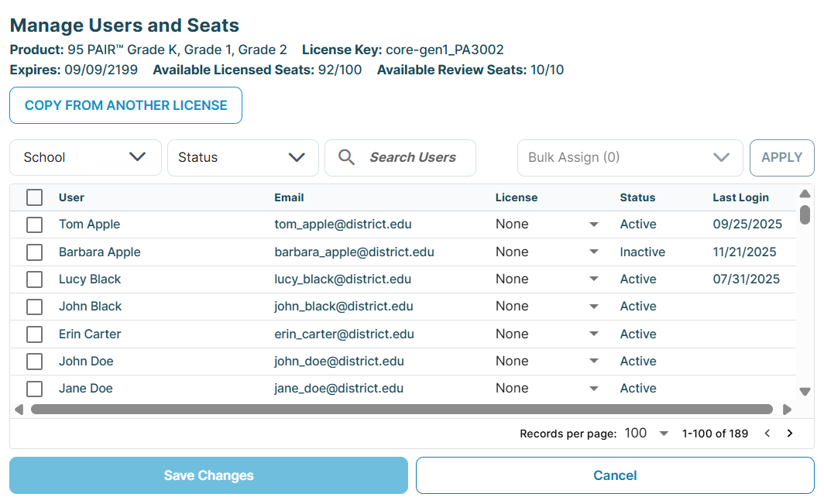Click the horizontal scrollbar of the table

[401, 410]
